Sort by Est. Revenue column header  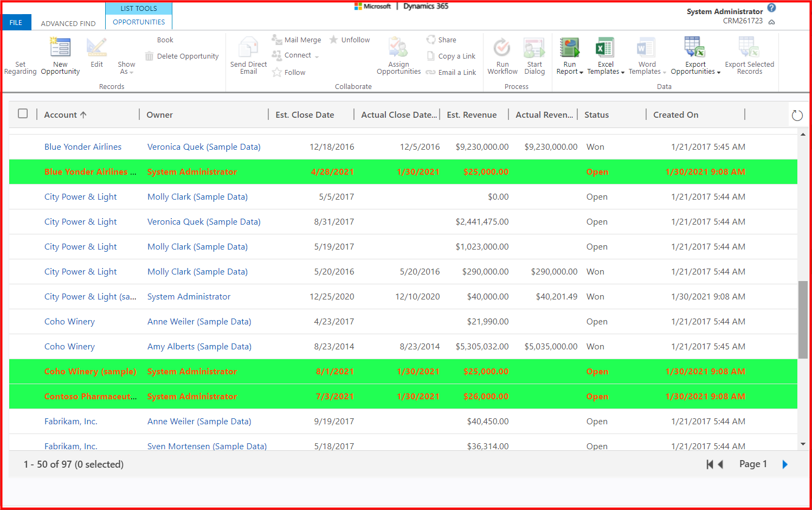[x=472, y=115]
